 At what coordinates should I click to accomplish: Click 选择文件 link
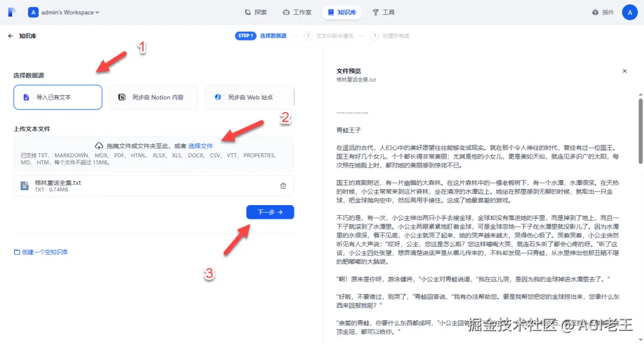pos(200,145)
